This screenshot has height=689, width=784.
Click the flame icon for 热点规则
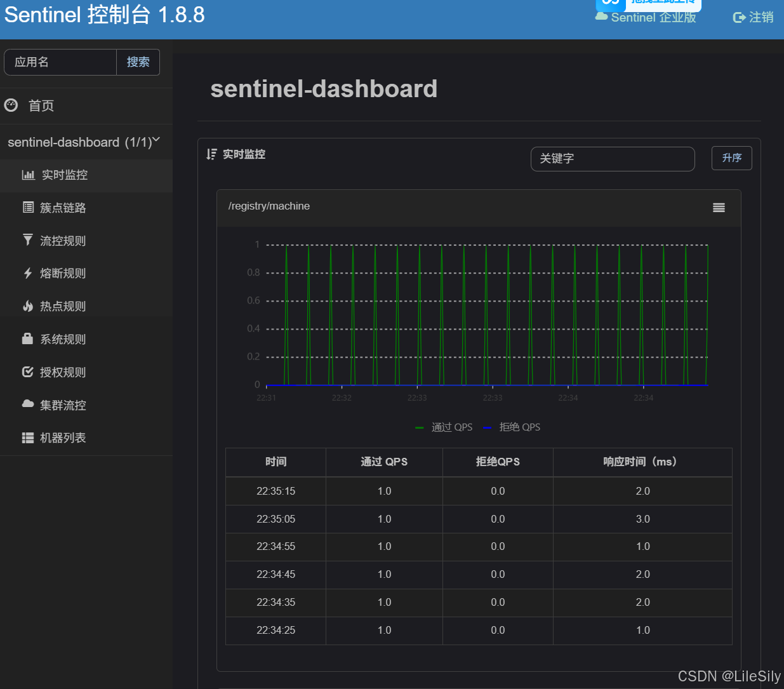click(28, 306)
